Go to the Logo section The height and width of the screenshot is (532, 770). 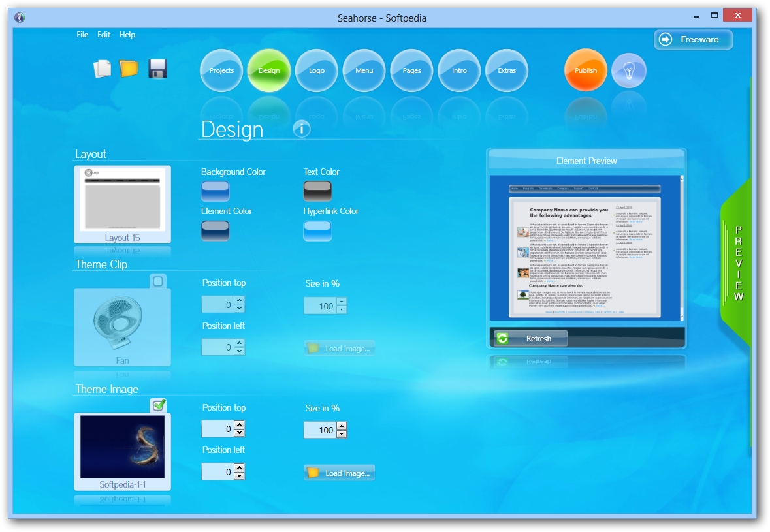(317, 70)
